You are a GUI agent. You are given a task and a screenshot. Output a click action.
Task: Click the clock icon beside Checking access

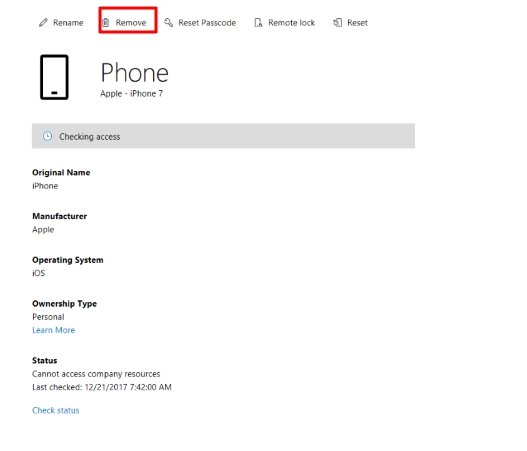[x=47, y=136]
